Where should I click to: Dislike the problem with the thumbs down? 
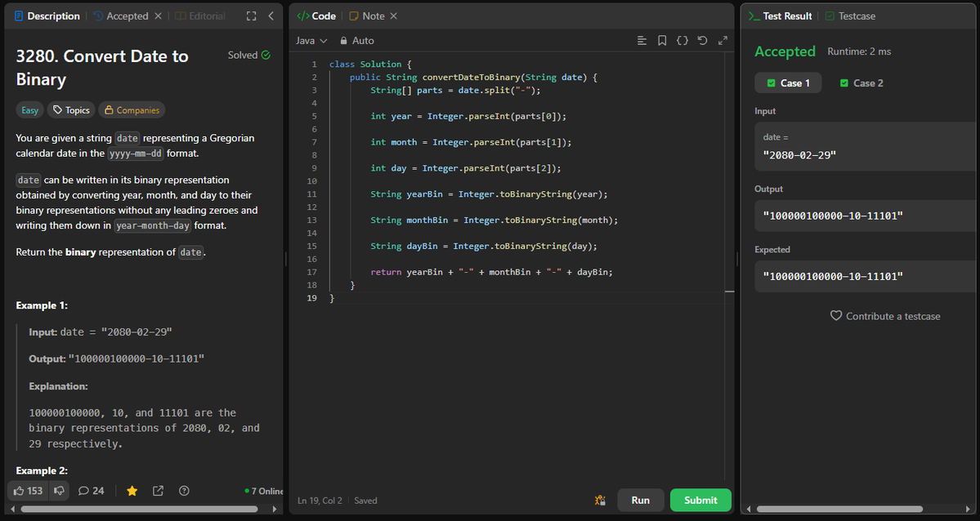58,490
